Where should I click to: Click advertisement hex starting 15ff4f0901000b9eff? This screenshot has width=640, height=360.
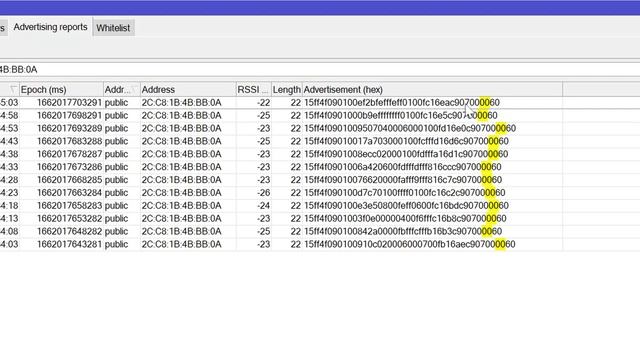click(400, 116)
